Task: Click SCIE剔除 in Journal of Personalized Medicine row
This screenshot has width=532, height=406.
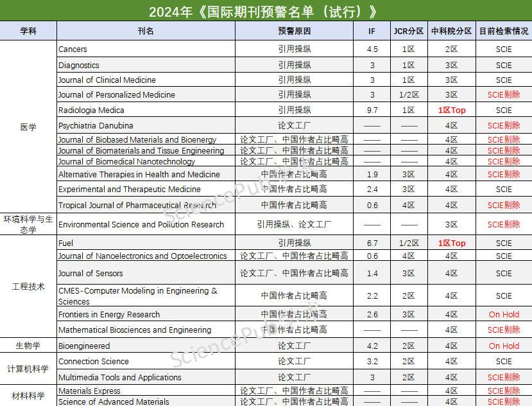Action: click(x=504, y=95)
